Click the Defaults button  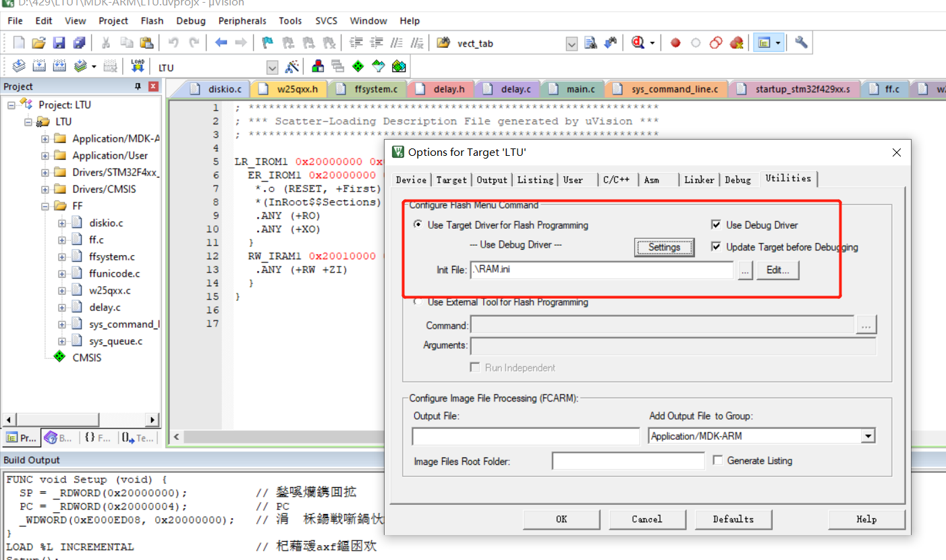tap(733, 519)
